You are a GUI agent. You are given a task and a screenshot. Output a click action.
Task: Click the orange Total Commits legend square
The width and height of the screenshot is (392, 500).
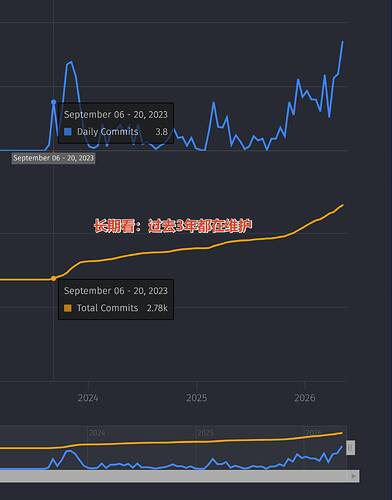click(x=68, y=308)
